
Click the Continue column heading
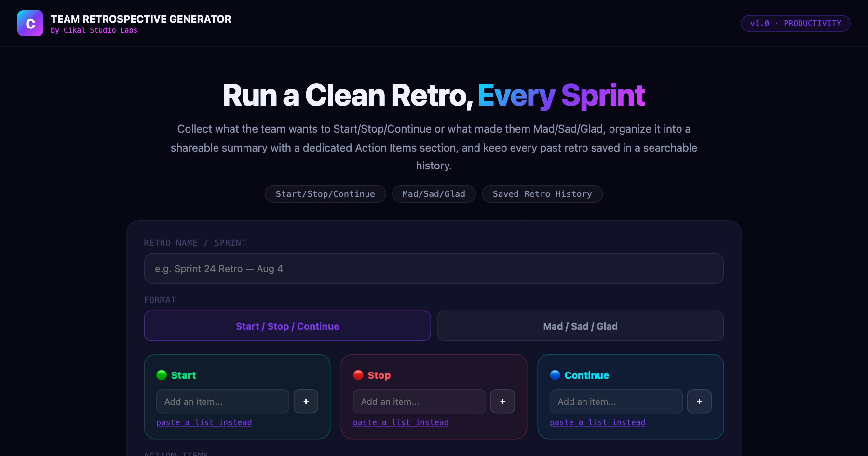[x=587, y=375]
